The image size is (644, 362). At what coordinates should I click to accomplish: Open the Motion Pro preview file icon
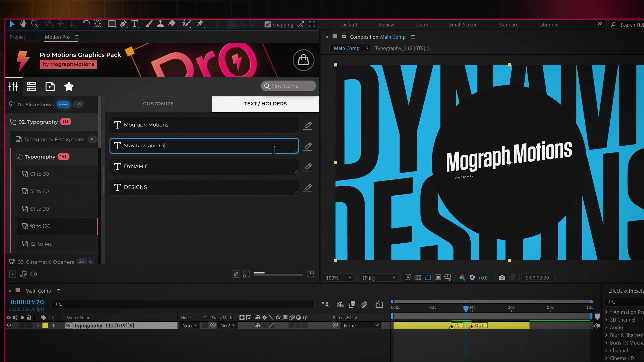(x=50, y=86)
